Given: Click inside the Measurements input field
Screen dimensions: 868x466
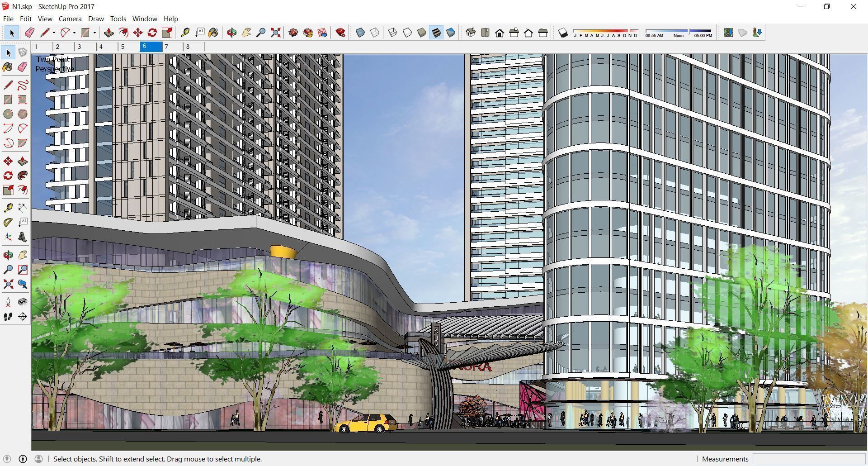Looking at the screenshot, I should point(809,459).
